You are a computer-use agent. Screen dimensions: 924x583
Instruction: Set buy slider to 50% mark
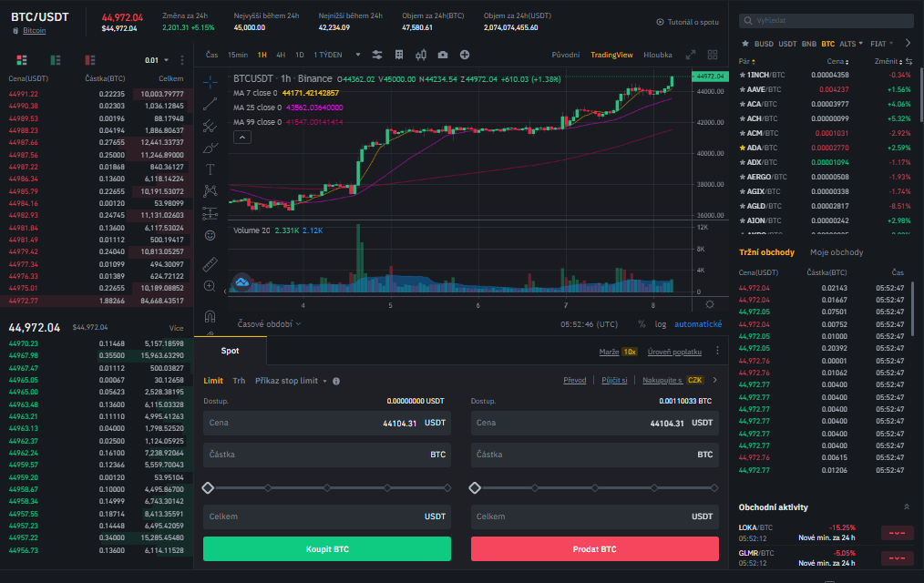[x=327, y=487]
